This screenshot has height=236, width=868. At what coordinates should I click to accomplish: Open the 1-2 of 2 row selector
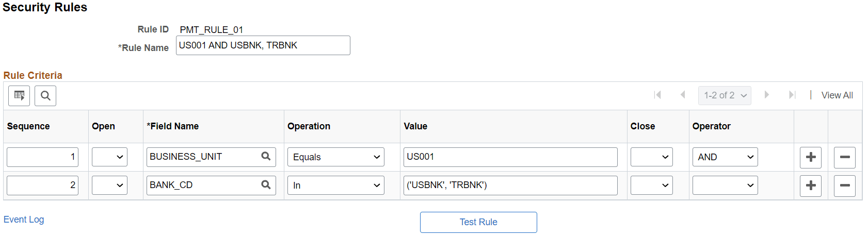725,95
